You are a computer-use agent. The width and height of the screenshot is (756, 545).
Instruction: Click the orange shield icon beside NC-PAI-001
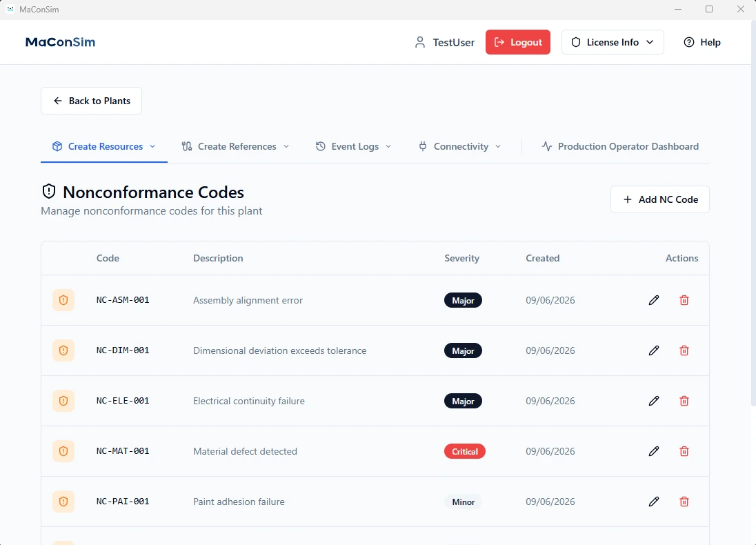63,502
